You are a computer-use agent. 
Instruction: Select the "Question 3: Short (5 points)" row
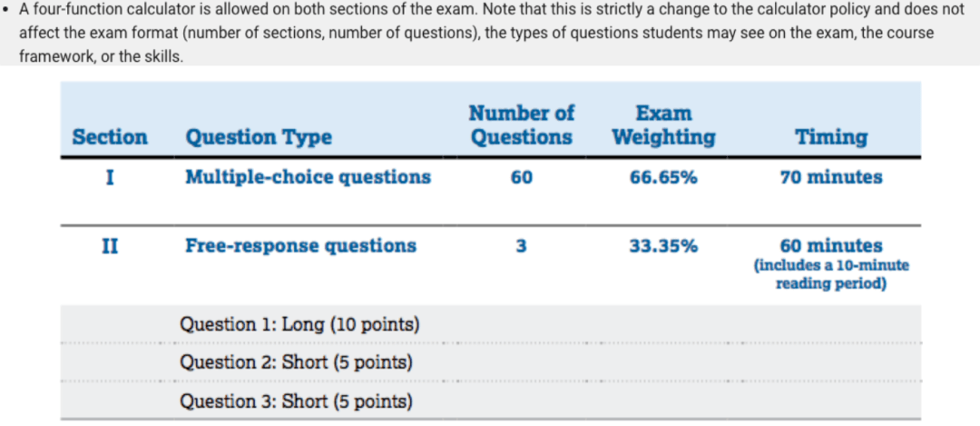(296, 401)
